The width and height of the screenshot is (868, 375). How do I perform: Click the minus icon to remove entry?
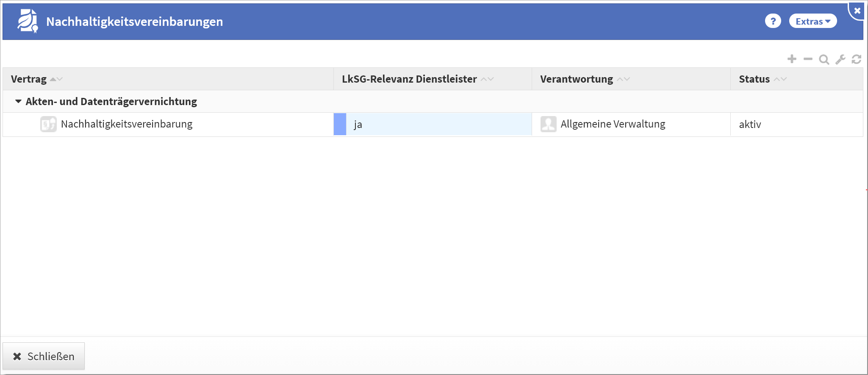[808, 59]
